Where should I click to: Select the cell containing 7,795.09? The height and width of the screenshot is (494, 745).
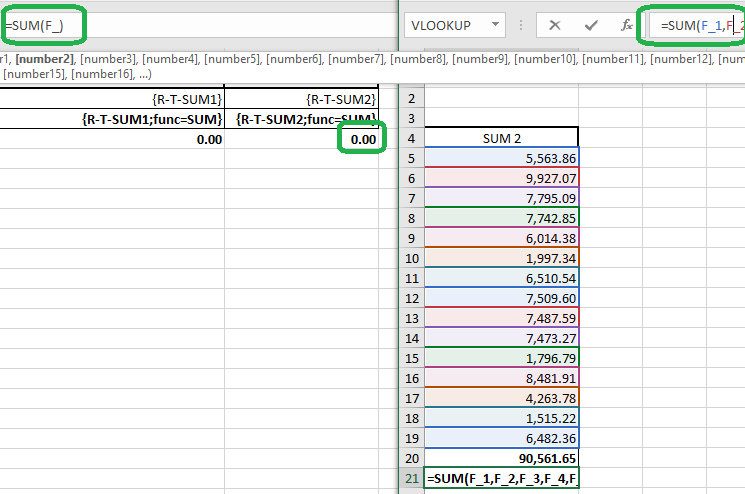point(502,198)
